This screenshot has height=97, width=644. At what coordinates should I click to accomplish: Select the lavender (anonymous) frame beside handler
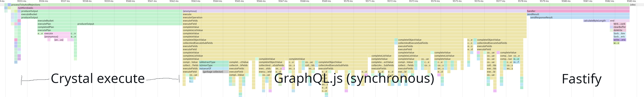354,11
